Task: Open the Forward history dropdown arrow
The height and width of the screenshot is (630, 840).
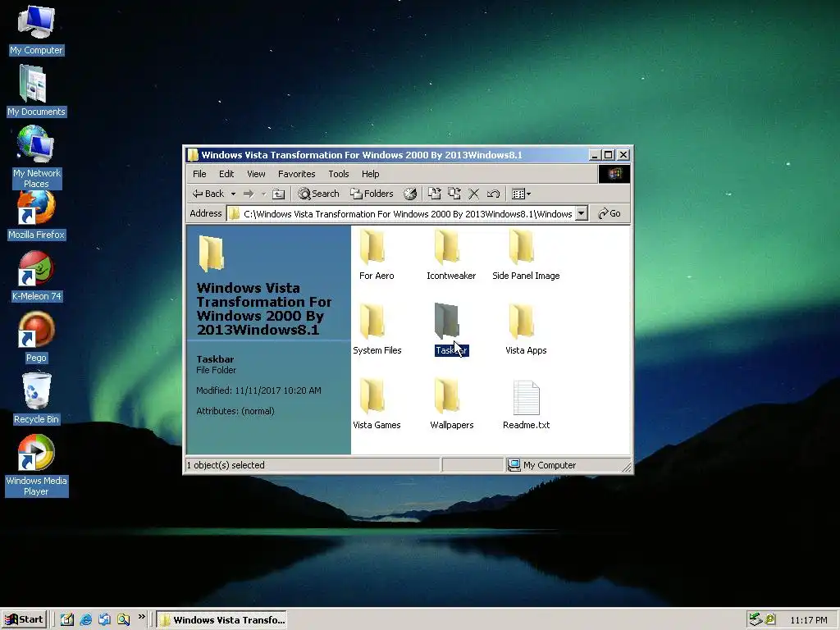Action: tap(263, 194)
